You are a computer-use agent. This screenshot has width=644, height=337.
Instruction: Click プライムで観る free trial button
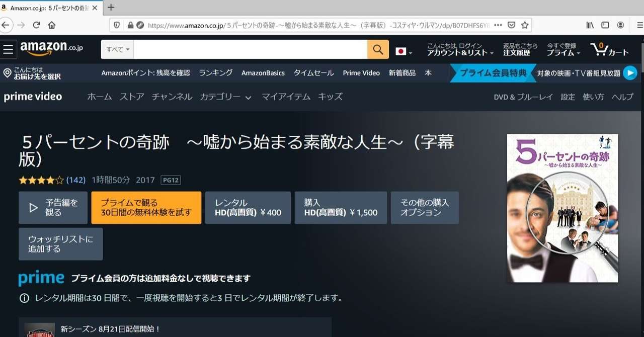(146, 208)
